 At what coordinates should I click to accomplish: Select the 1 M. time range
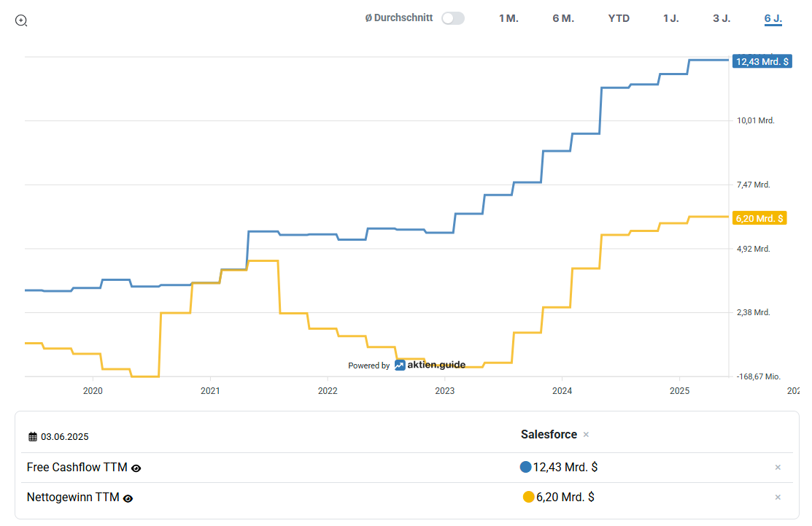tap(509, 19)
